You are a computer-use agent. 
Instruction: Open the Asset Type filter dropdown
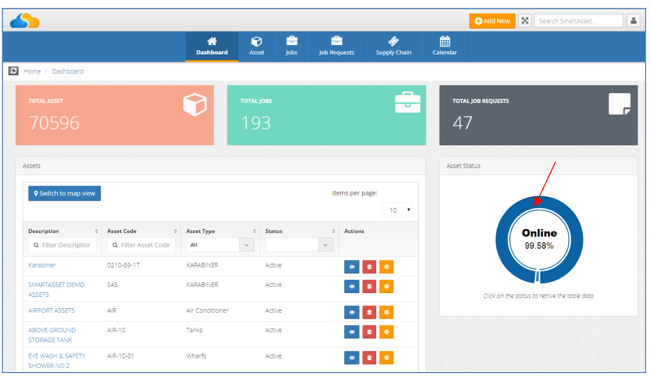pos(220,245)
